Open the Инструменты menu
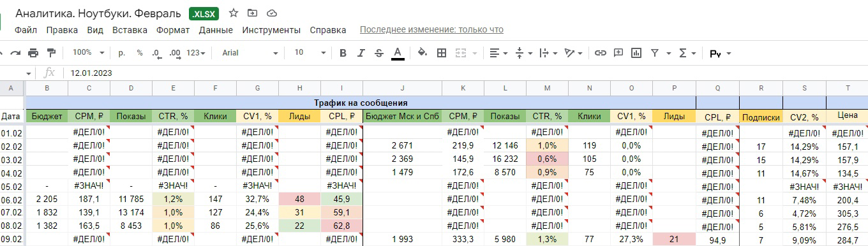 (x=271, y=30)
